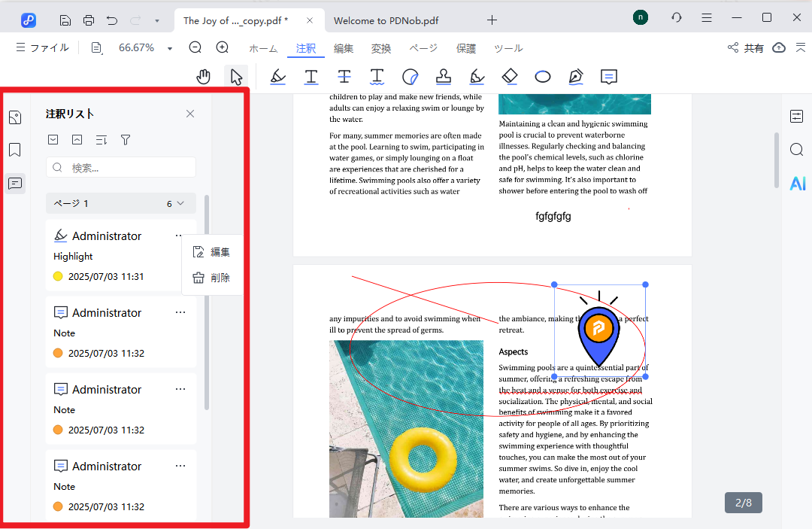Click the 共有 share button
Screen dimensions: 812x529
(745, 48)
